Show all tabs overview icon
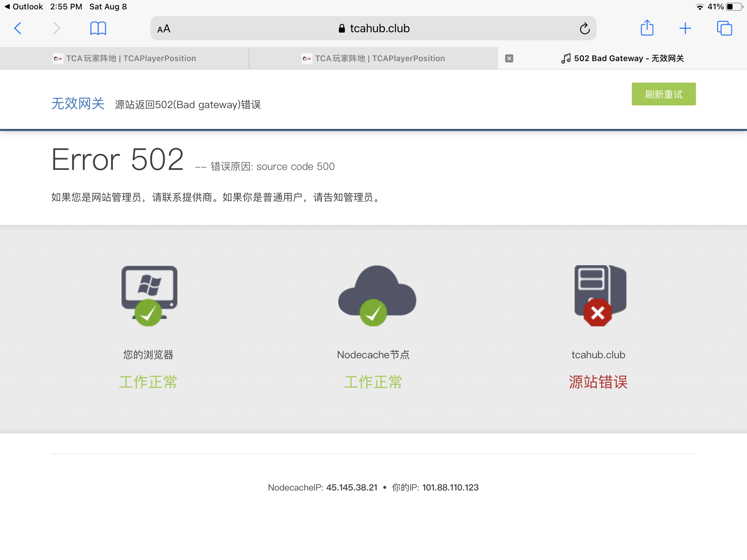The height and width of the screenshot is (560, 747). [724, 28]
